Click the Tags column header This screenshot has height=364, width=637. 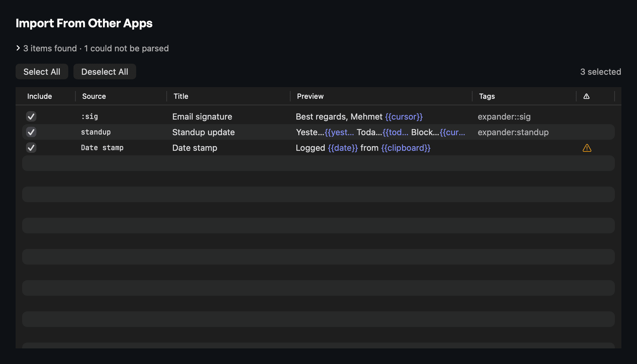click(x=487, y=96)
